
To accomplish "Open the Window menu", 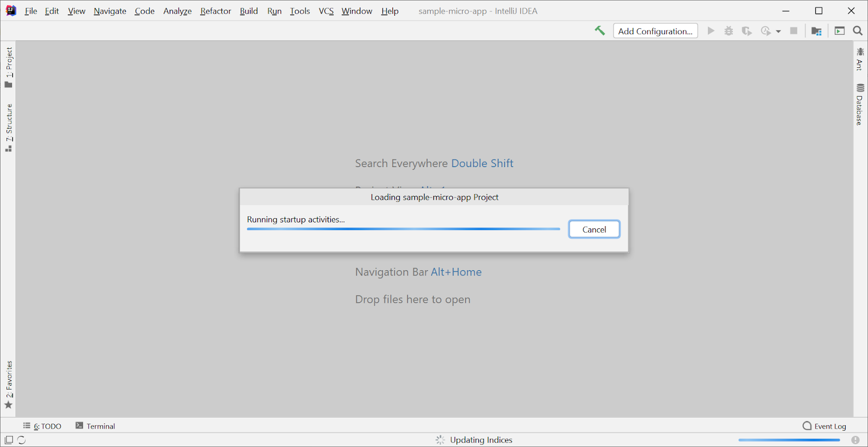I will pyautogui.click(x=357, y=11).
